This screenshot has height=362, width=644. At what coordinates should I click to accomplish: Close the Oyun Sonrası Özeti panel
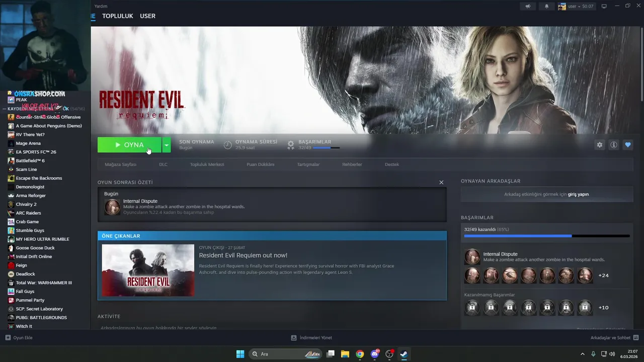pyautogui.click(x=441, y=183)
